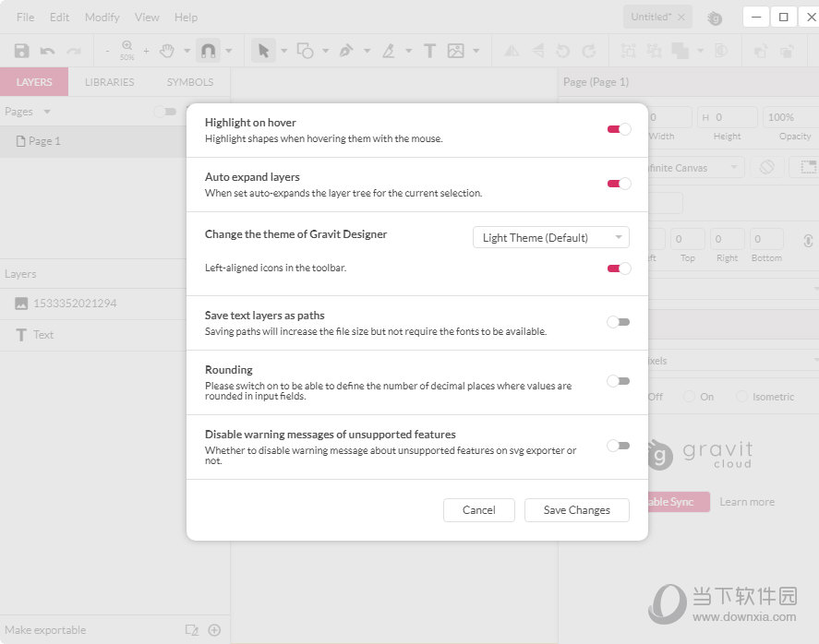Click the Learn more link
The width and height of the screenshot is (819, 644).
click(x=747, y=502)
